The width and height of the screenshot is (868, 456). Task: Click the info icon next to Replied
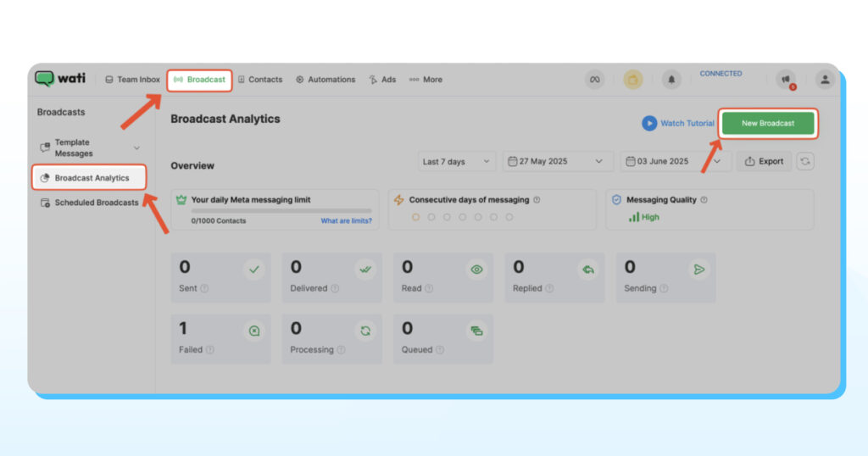pyautogui.click(x=549, y=288)
